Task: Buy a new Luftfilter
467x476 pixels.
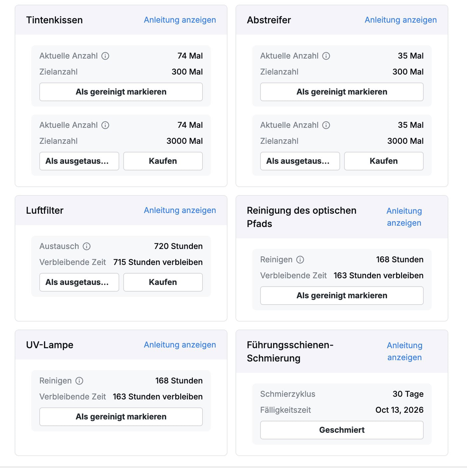Action: pos(163,282)
